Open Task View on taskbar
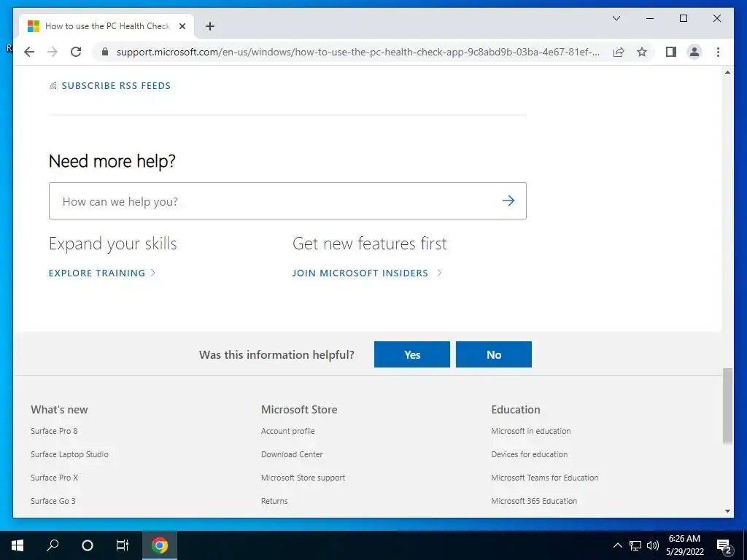The image size is (747, 560). (123, 545)
